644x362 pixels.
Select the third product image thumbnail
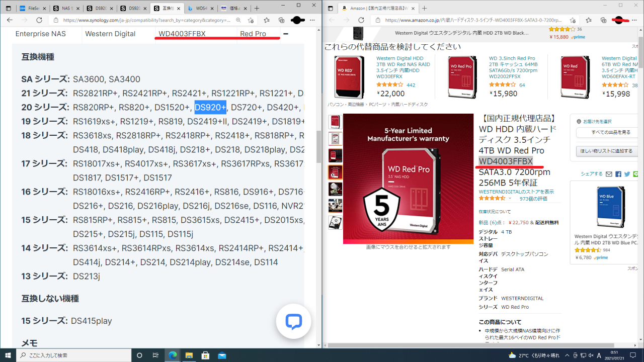click(x=335, y=155)
